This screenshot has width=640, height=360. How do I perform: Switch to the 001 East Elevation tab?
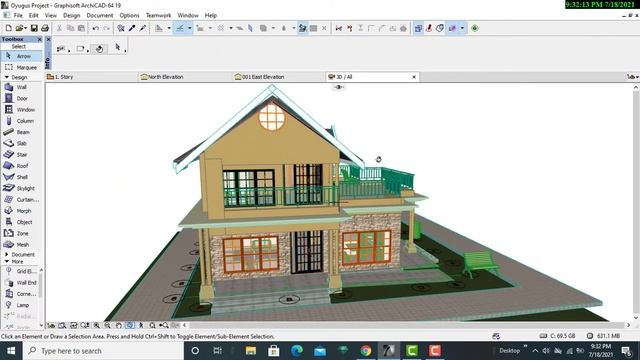tap(279, 77)
